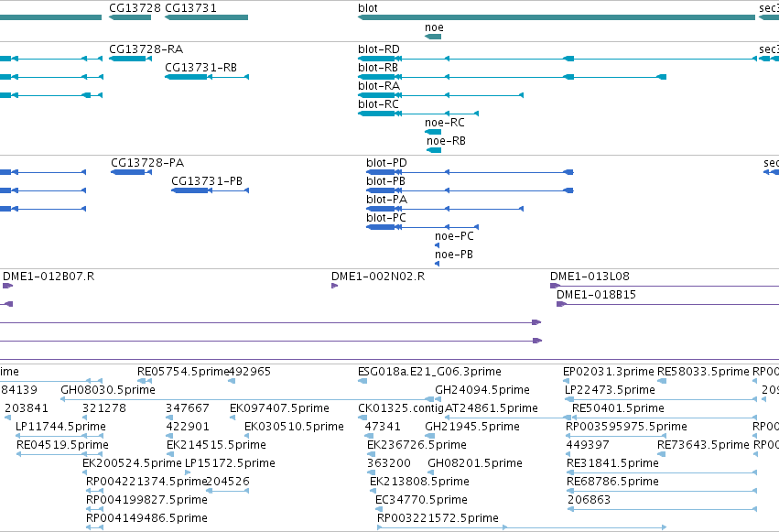The width and height of the screenshot is (779, 532).
Task: Select RE68786.5prime EST label
Action: click(612, 483)
